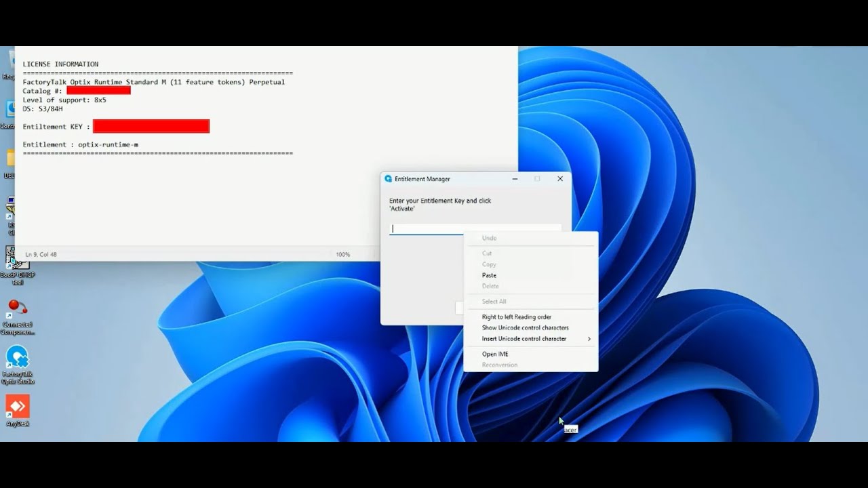Click the greyed-out Delete menu entry

(x=490, y=286)
